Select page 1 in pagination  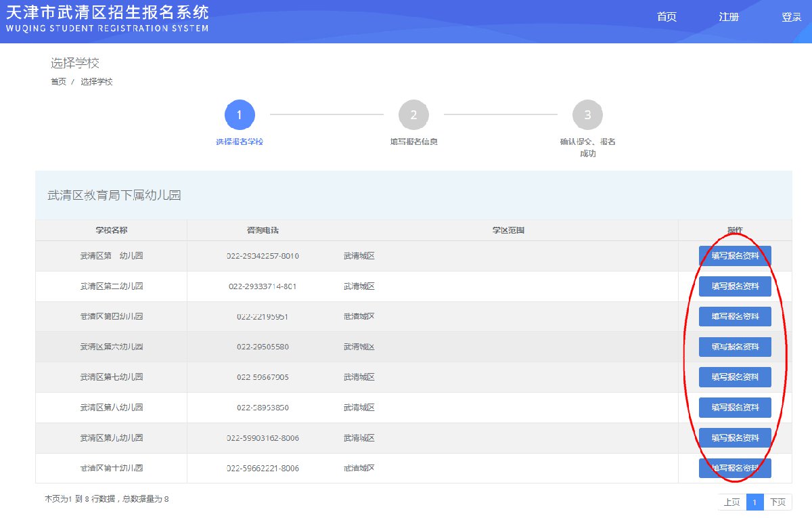pos(755,502)
